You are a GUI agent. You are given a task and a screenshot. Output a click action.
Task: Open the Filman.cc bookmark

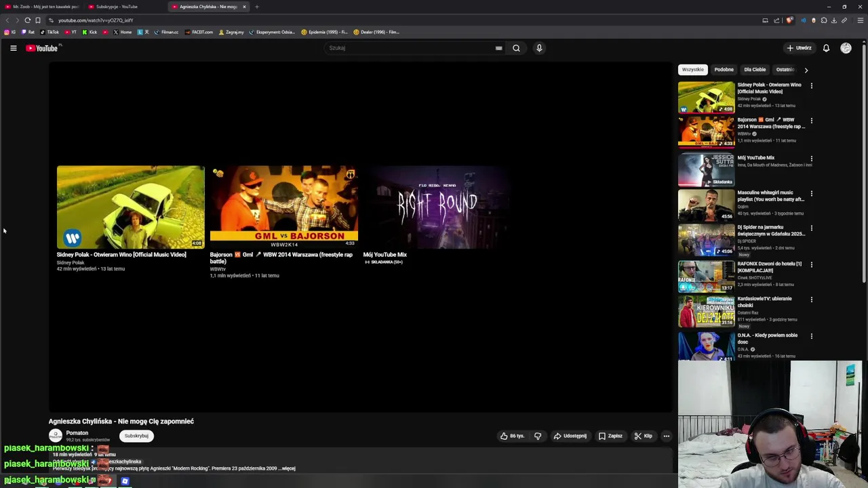[166, 32]
